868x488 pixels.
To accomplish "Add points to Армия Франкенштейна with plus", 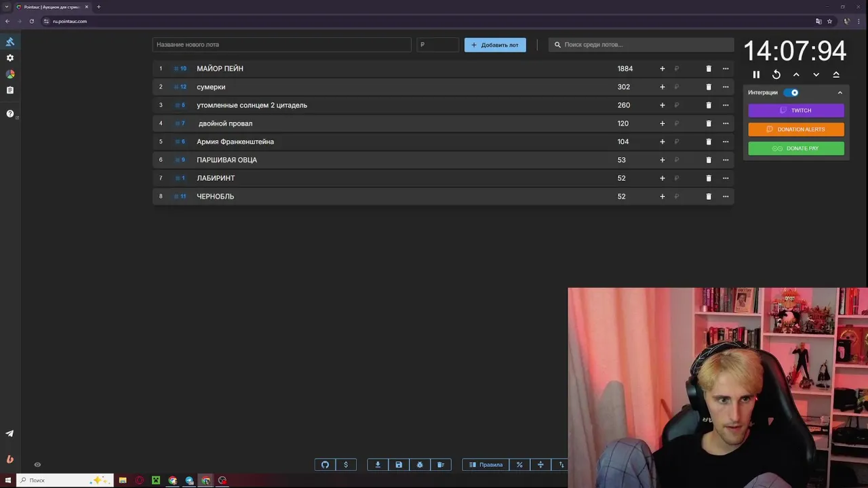I will 663,142.
